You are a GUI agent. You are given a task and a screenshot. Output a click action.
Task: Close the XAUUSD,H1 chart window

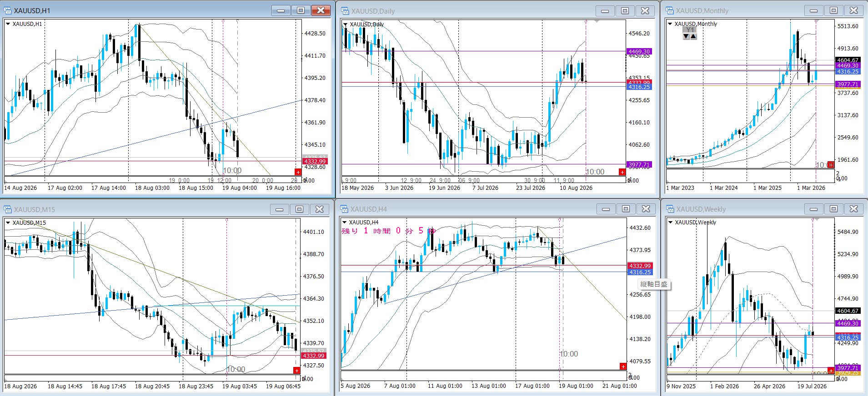[x=321, y=10]
